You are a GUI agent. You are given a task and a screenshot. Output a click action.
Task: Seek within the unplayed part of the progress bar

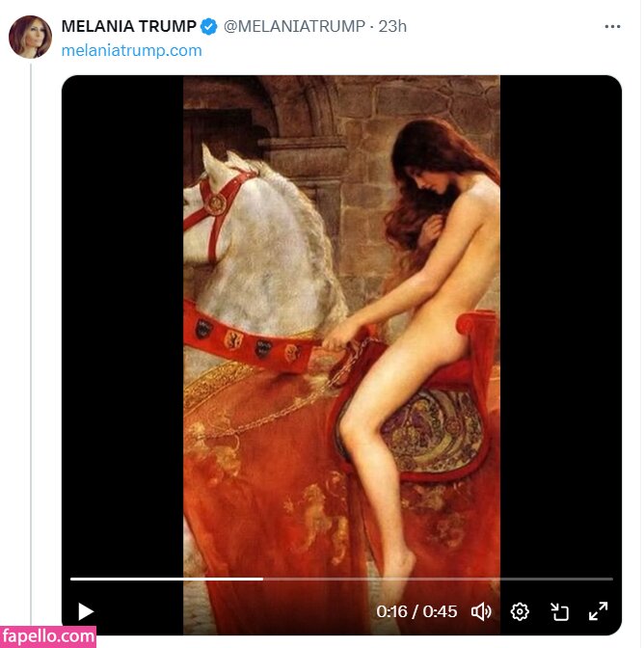434,579
